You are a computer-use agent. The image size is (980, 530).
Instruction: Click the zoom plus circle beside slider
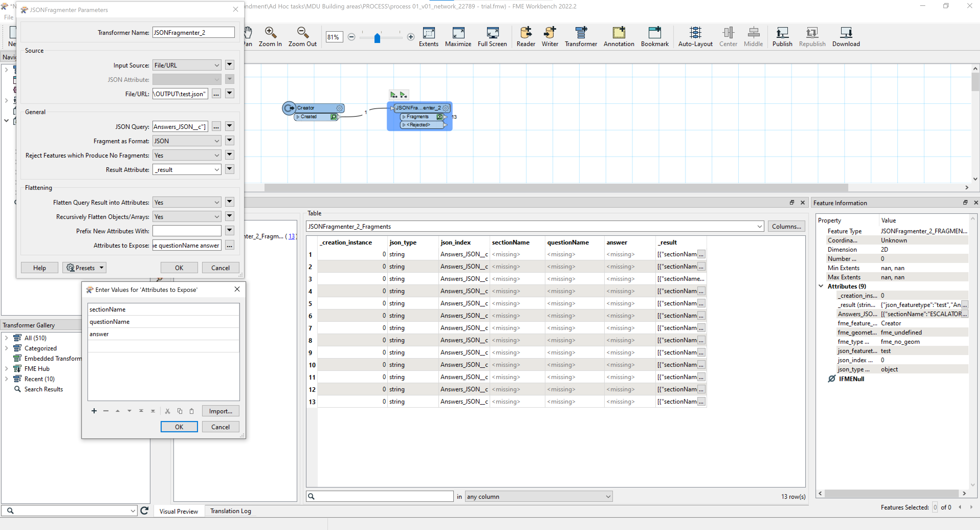(x=411, y=37)
